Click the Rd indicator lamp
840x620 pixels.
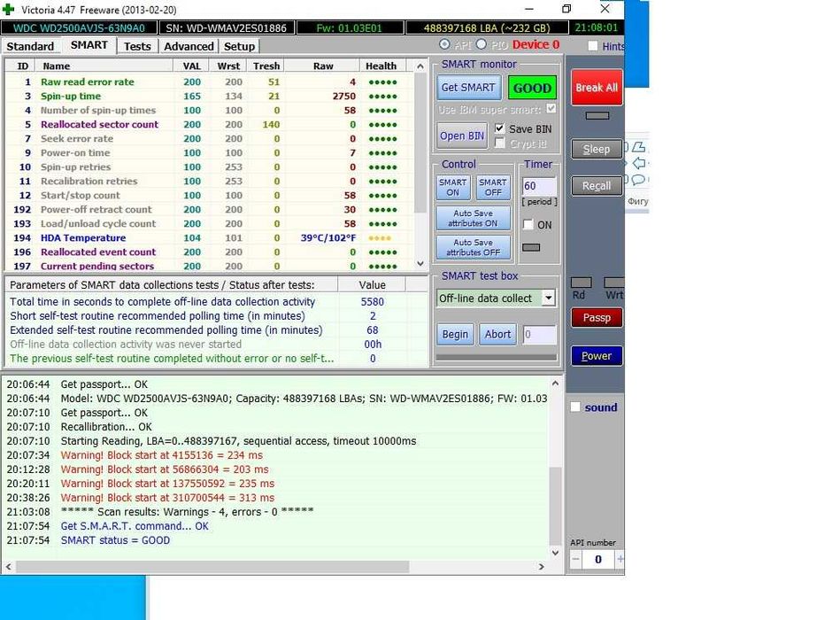(x=582, y=283)
